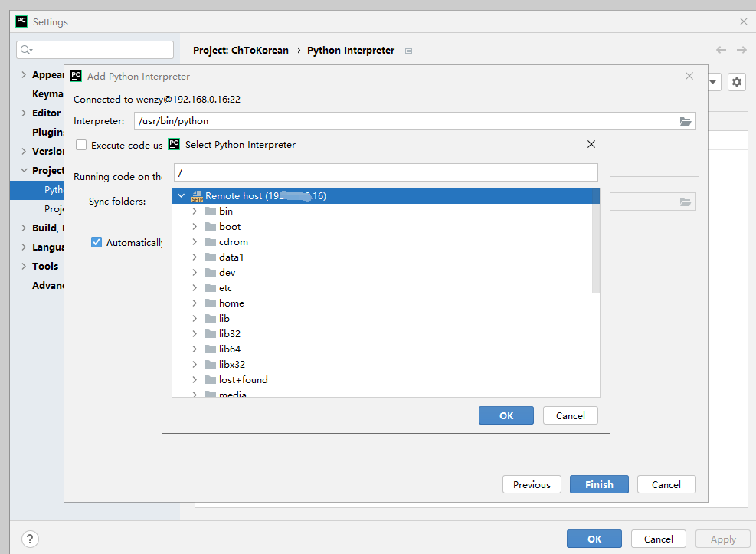
Task: Select the cdrom folder row
Action: point(386,241)
